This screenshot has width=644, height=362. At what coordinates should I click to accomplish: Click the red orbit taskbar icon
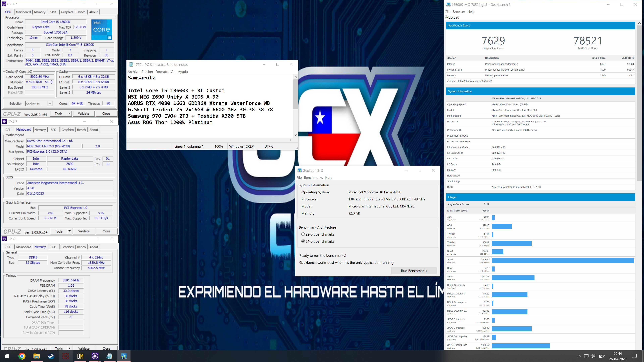(x=66, y=356)
